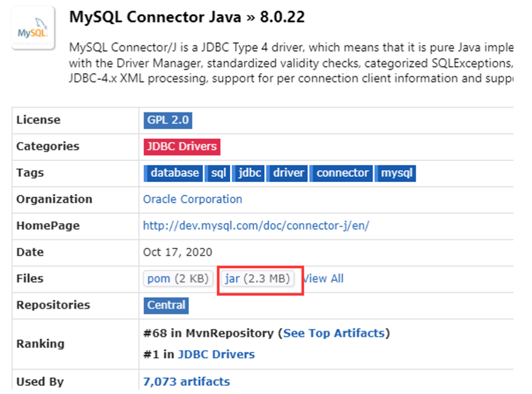Download the jar (2.3 MB) file

257,279
